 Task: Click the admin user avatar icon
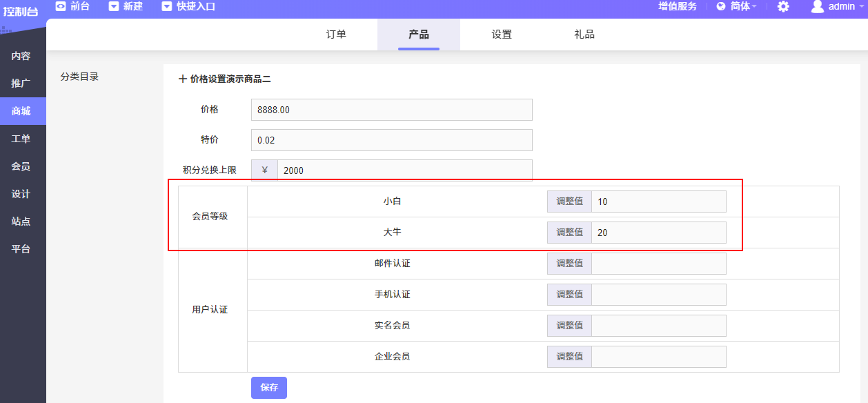pyautogui.click(x=817, y=6)
